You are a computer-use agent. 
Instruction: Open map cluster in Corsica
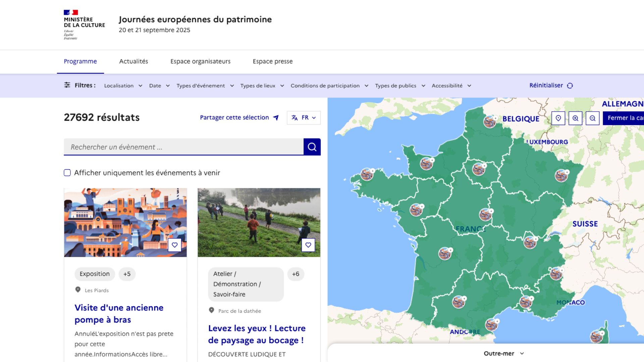(x=596, y=336)
